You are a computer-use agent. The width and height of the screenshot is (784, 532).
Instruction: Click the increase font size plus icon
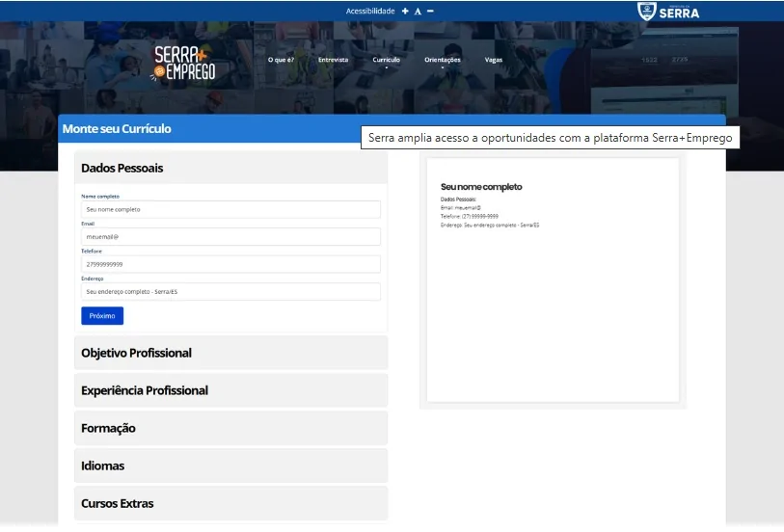tap(405, 11)
